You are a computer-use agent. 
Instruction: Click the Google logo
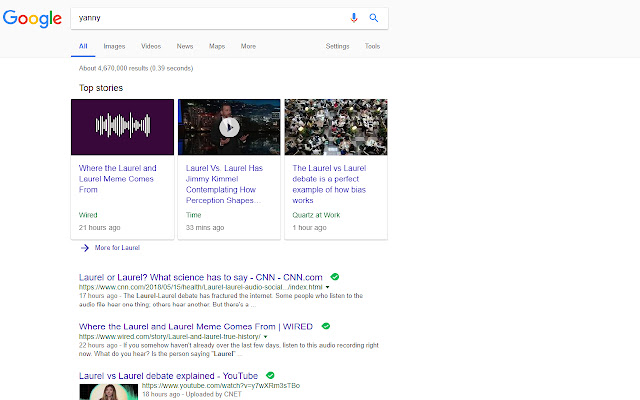coord(32,19)
